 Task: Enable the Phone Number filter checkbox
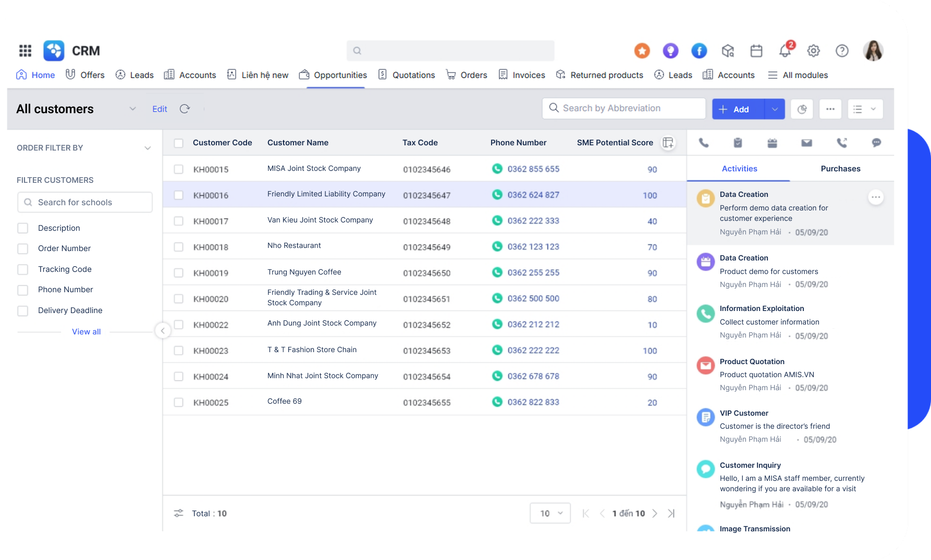click(x=23, y=290)
